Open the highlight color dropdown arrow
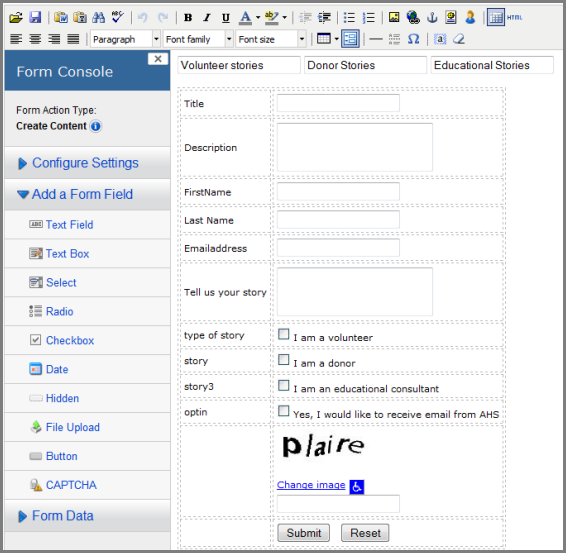Screen dimensions: 566x553 point(285,17)
